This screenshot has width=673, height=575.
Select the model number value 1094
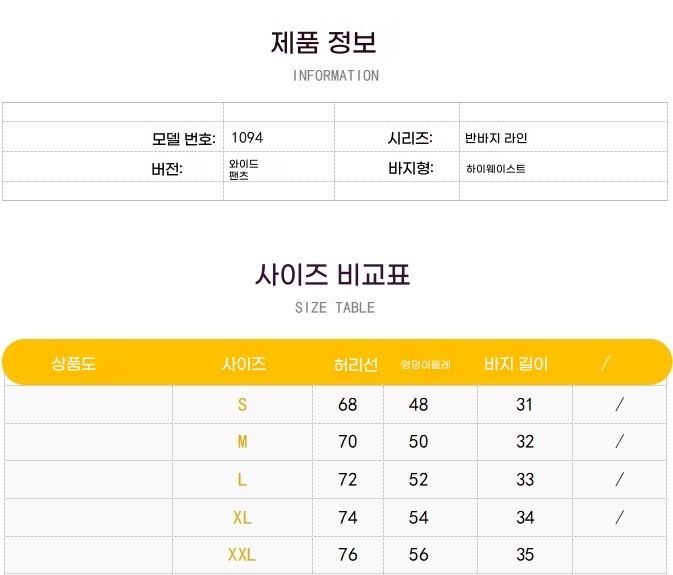point(247,138)
